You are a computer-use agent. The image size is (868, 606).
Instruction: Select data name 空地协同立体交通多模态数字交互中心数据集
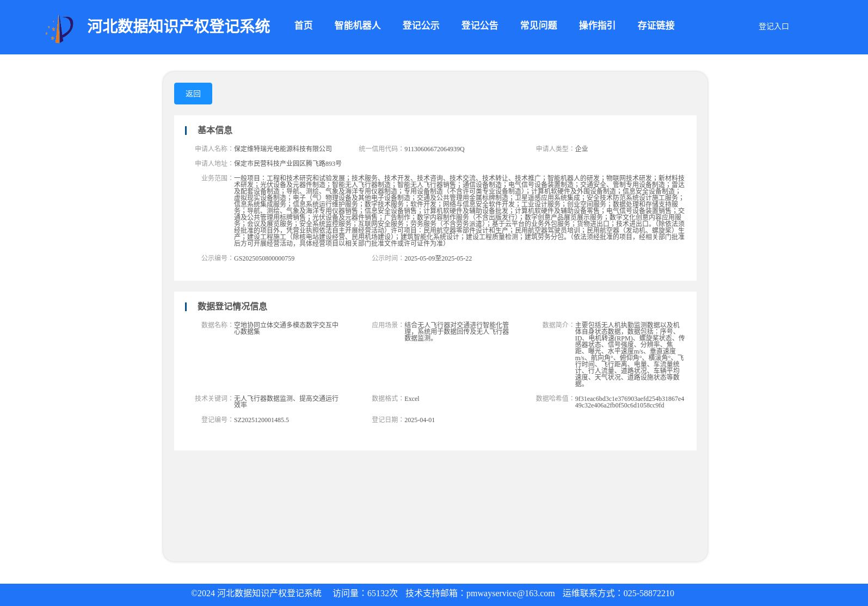click(x=286, y=328)
